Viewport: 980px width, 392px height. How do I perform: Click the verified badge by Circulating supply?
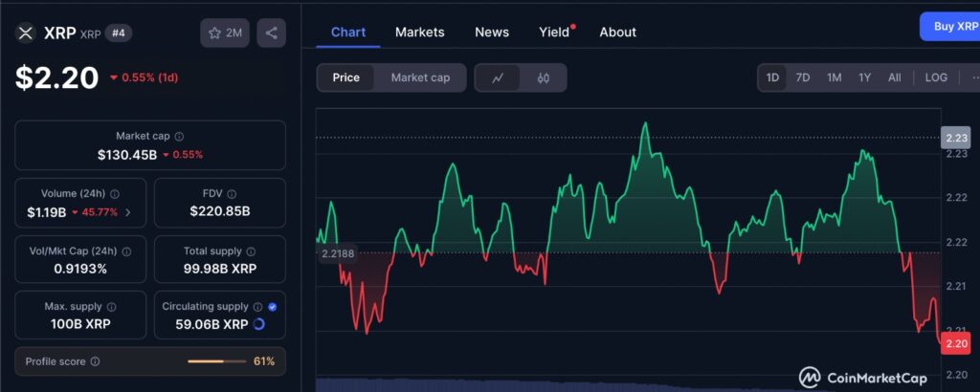(272, 307)
